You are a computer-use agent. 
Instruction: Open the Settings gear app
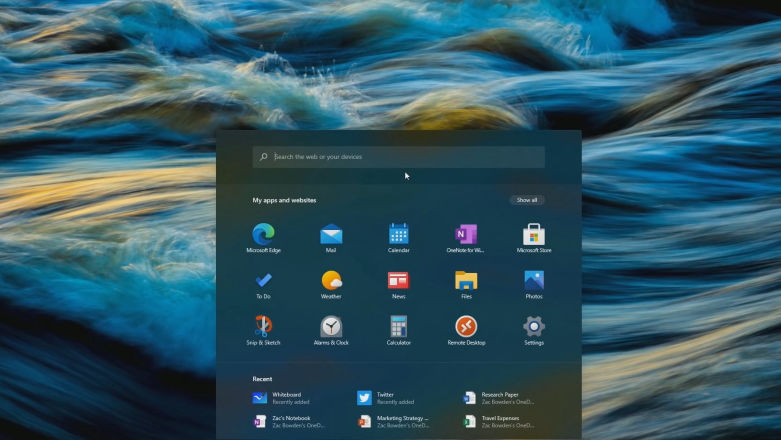pyautogui.click(x=533, y=331)
